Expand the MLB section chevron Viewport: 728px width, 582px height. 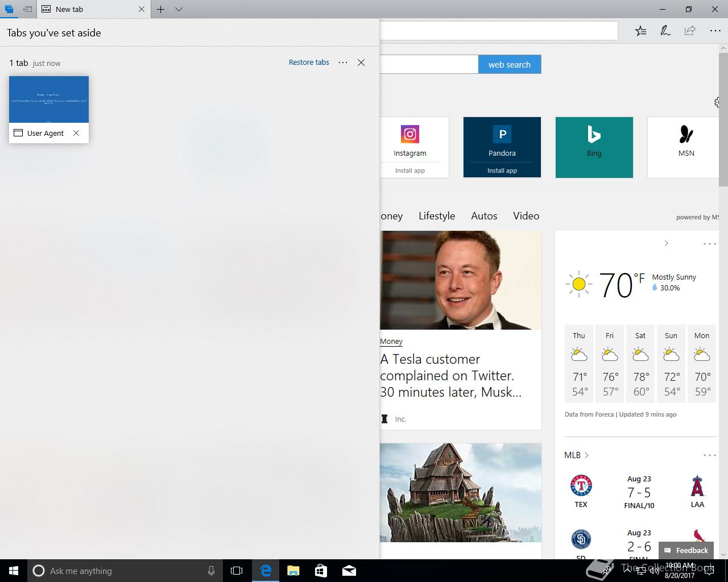586,455
